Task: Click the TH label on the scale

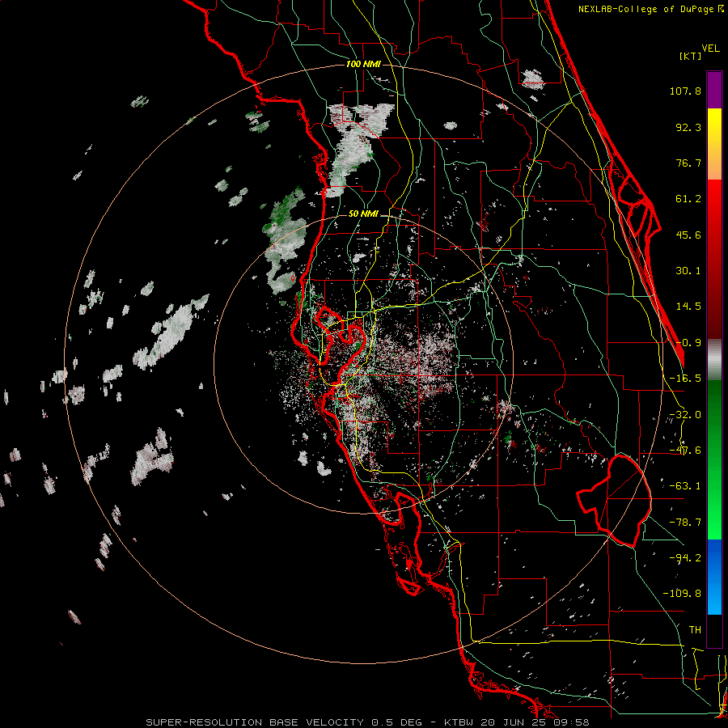Action: pyautogui.click(x=695, y=630)
